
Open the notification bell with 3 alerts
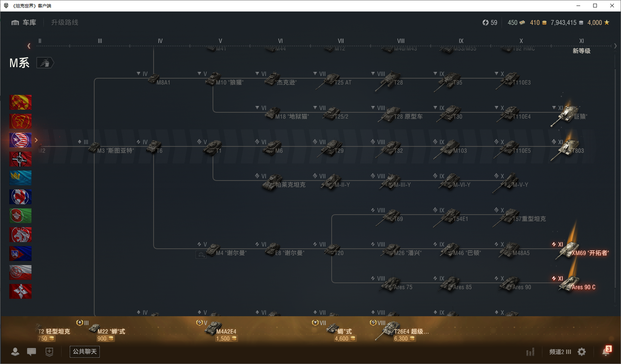(606, 351)
